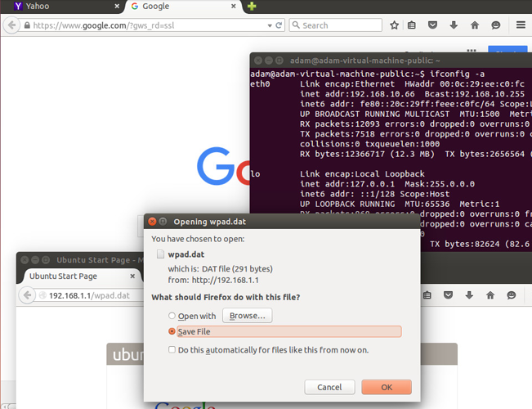Open Downloads arrow in top toolbar
Screen dimensions: 532x409
454,25
